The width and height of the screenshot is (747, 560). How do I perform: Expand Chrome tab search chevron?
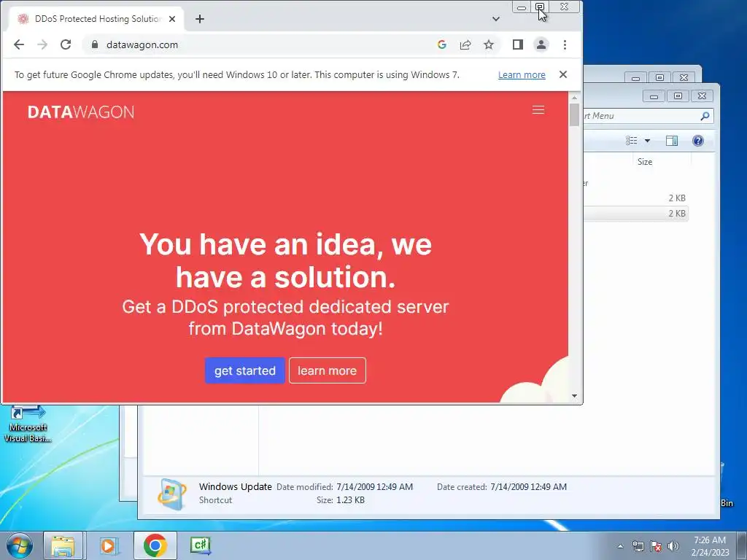tap(496, 19)
